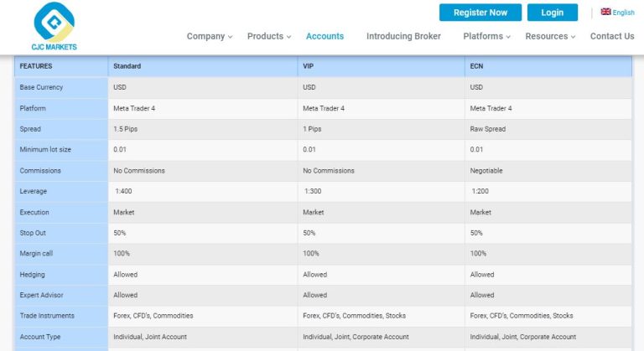Select the ECN column header

click(x=548, y=66)
